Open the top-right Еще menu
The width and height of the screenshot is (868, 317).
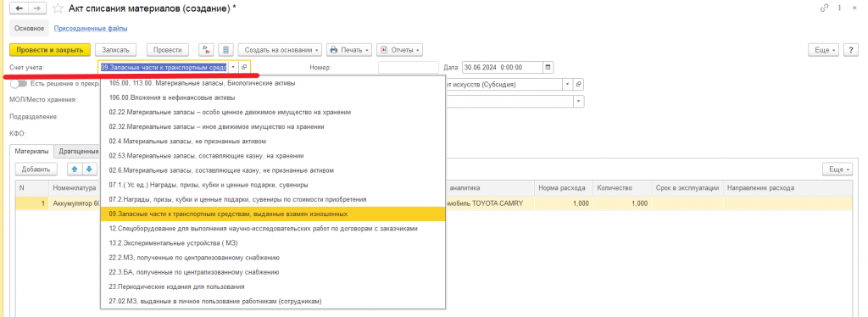824,50
